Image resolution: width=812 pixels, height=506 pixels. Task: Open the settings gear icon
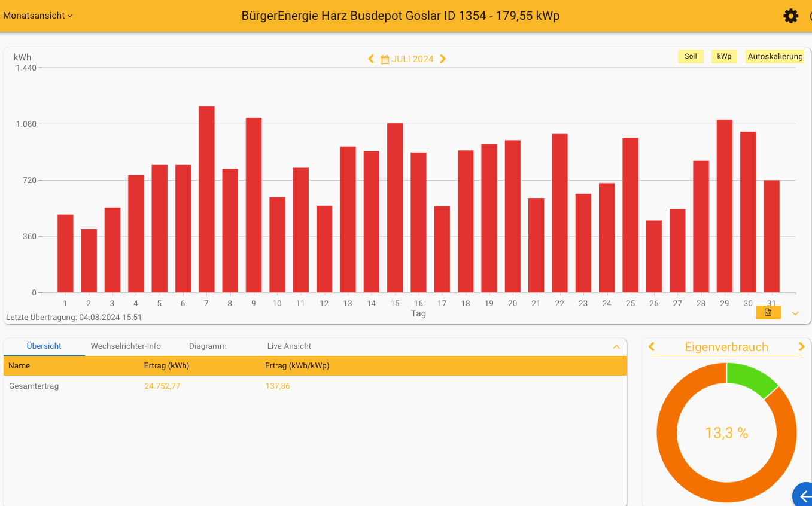pyautogui.click(x=790, y=16)
